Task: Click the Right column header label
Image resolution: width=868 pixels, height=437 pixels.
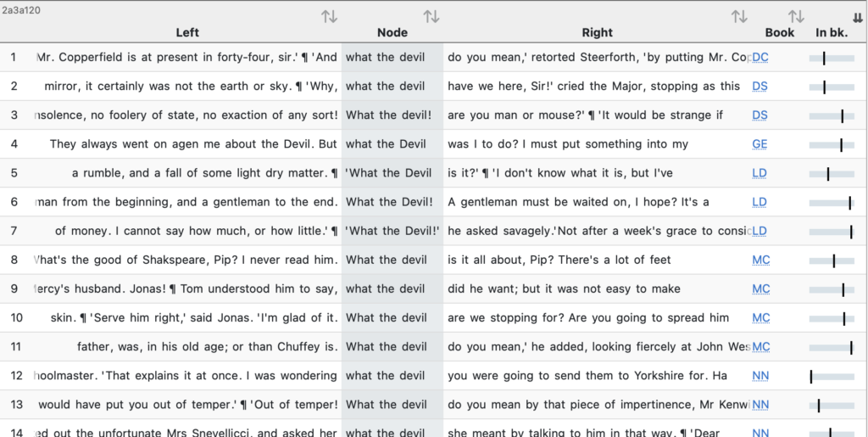Action: [x=597, y=33]
